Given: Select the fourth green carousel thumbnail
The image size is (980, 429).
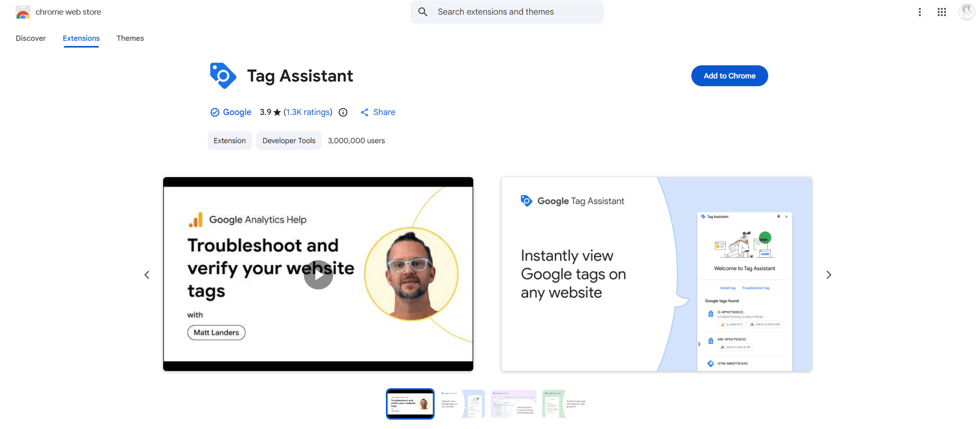Looking at the screenshot, I should click(x=565, y=404).
